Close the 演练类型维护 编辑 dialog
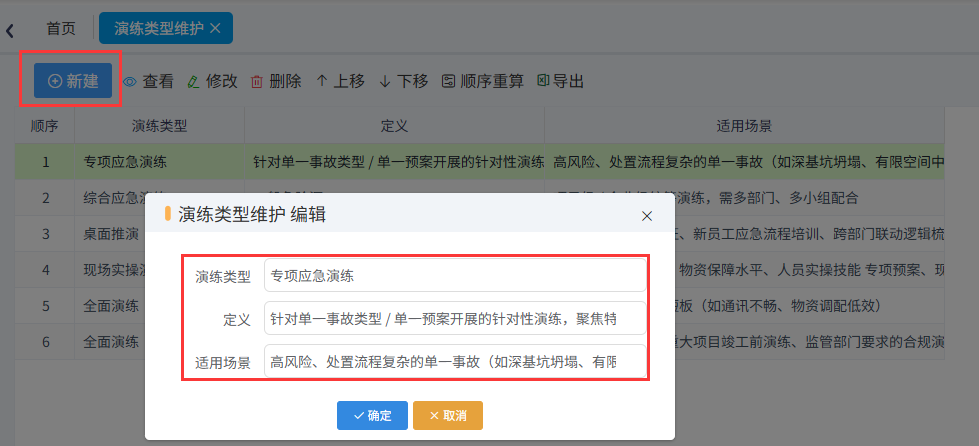Image resolution: width=979 pixels, height=446 pixels. 647,216
